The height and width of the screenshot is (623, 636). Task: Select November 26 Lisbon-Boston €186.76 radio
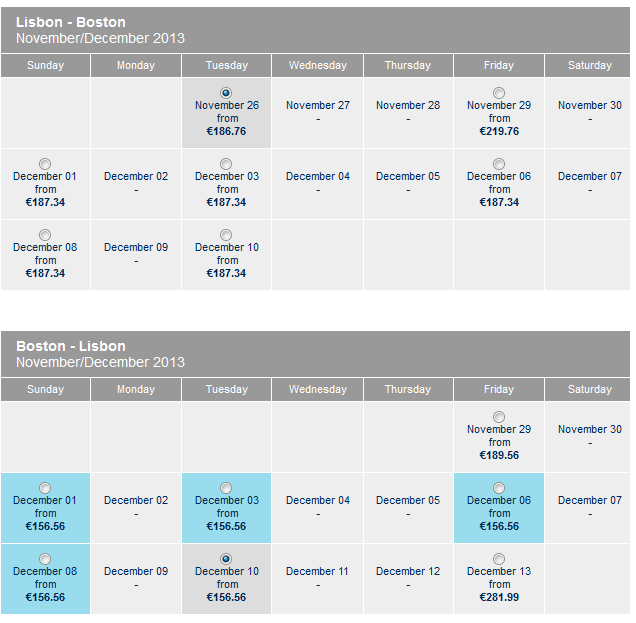point(226,93)
